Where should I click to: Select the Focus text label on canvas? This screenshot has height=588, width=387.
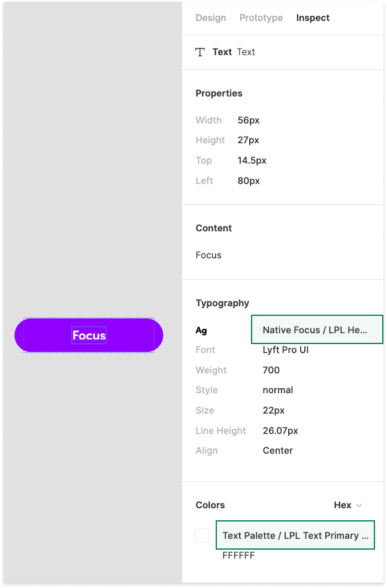pos(89,335)
